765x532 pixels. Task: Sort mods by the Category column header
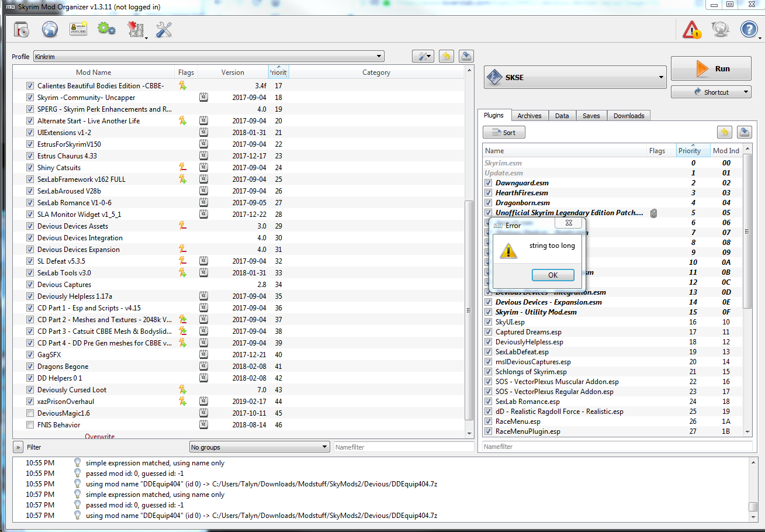(x=376, y=72)
